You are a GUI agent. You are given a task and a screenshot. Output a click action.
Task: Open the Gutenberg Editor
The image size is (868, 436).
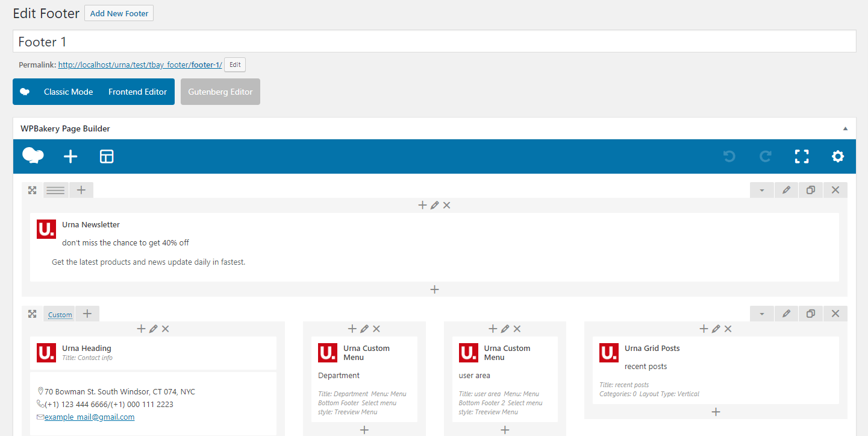click(x=220, y=92)
